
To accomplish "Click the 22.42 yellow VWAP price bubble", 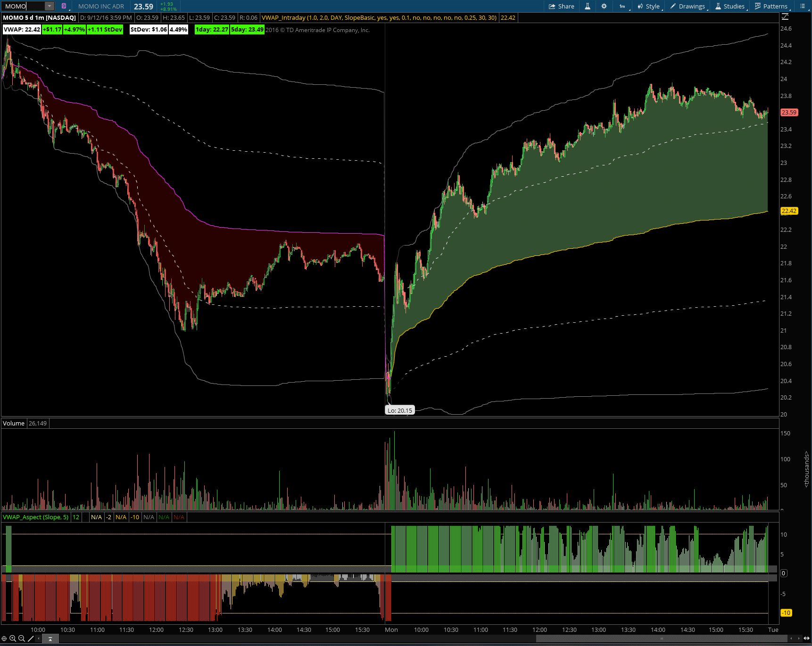I will click(x=789, y=211).
